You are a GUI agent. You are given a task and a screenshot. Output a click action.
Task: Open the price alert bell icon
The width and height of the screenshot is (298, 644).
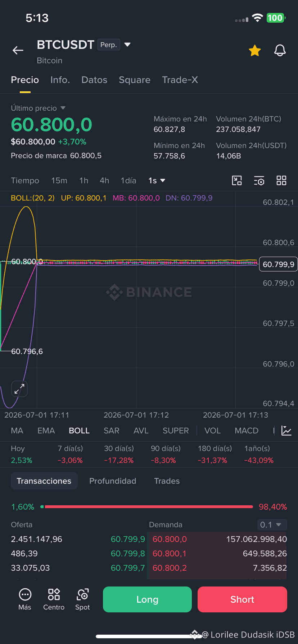click(x=280, y=51)
